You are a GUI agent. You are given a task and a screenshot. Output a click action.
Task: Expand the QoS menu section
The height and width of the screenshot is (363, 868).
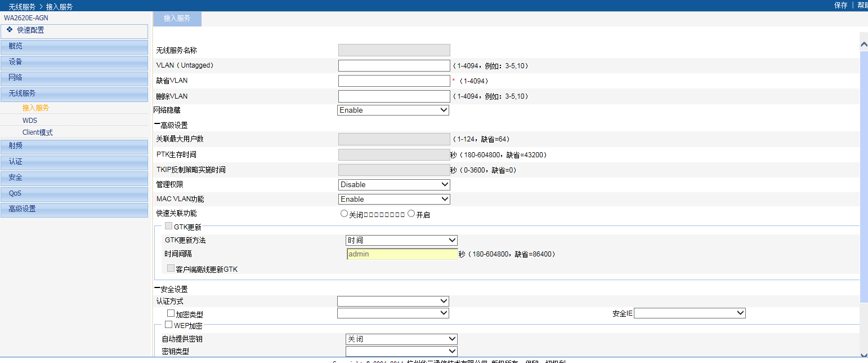[x=74, y=194]
